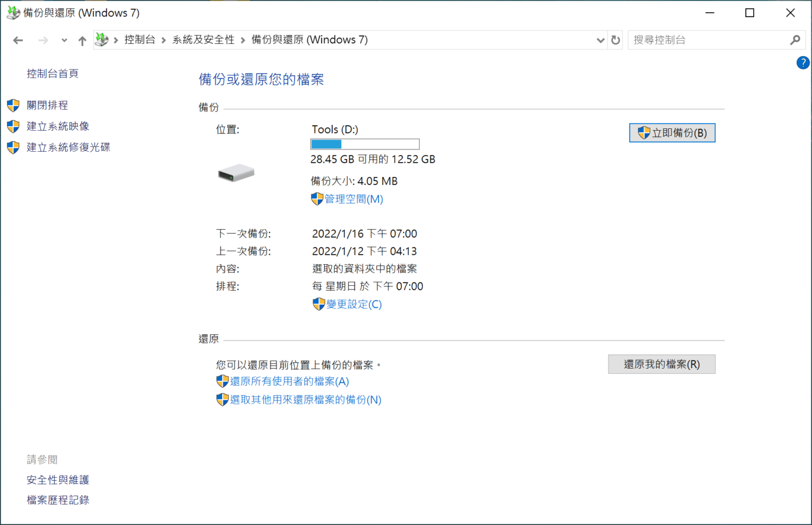This screenshot has height=525, width=812.
Task: Expand the address bar history dropdown
Action: pos(600,40)
